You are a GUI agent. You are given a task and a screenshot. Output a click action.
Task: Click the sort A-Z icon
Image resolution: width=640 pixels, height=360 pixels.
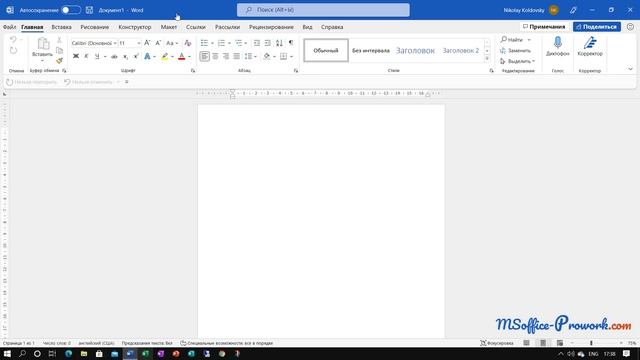coord(279,43)
